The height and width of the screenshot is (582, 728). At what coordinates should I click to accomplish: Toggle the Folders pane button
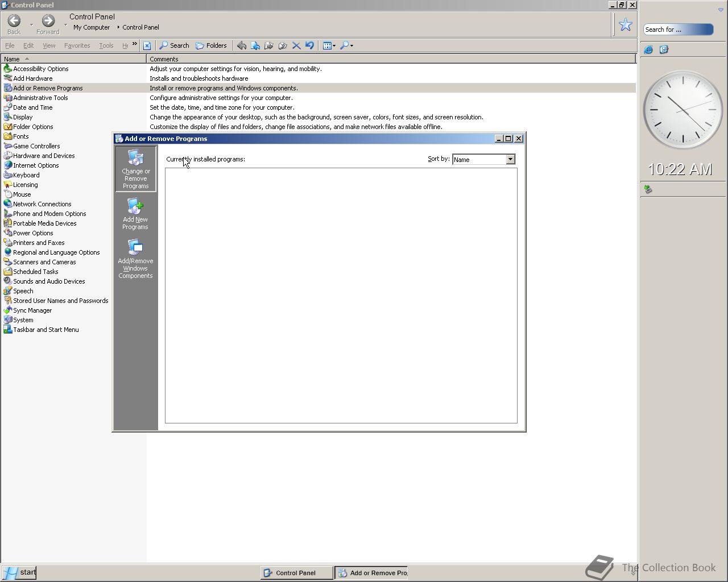pos(211,45)
